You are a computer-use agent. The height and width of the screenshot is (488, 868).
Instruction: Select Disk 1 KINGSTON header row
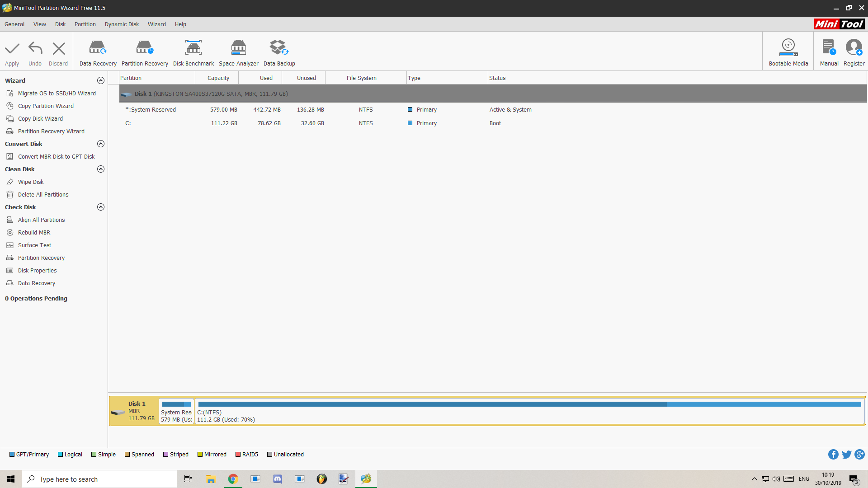tap(493, 94)
